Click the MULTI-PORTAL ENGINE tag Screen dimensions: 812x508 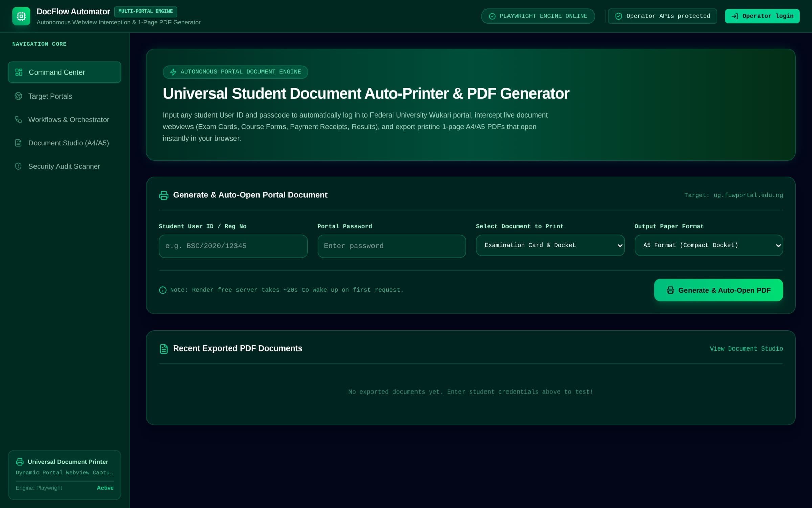pos(145,12)
